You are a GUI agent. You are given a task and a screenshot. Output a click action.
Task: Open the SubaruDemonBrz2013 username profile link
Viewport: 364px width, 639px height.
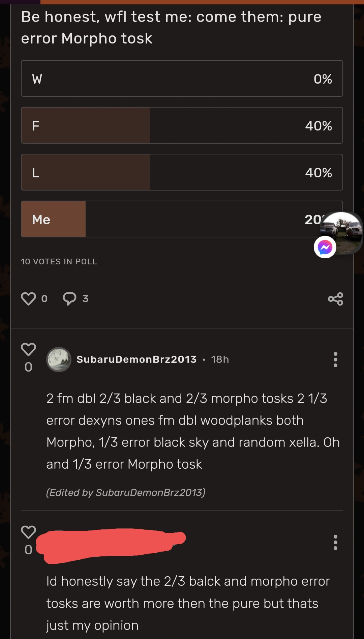(136, 359)
